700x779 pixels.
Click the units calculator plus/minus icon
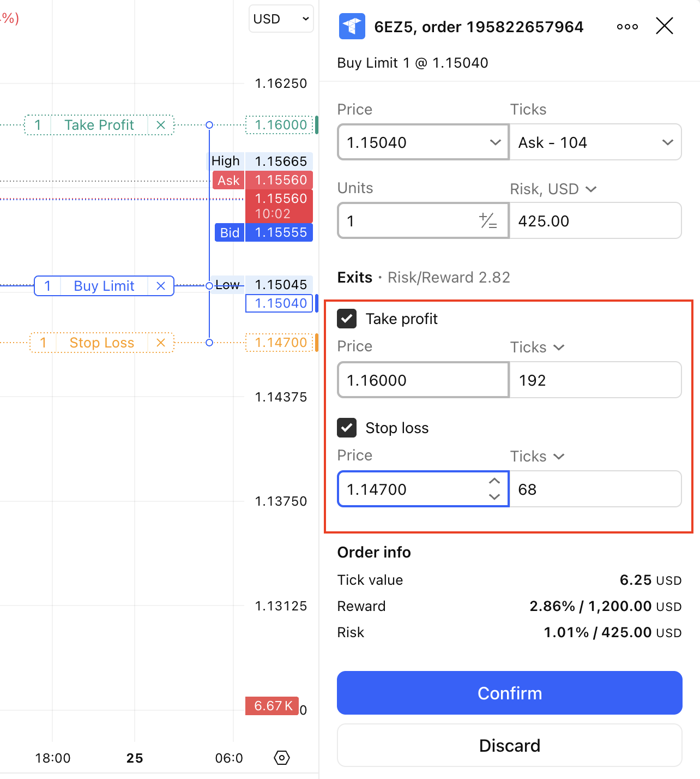(x=488, y=221)
